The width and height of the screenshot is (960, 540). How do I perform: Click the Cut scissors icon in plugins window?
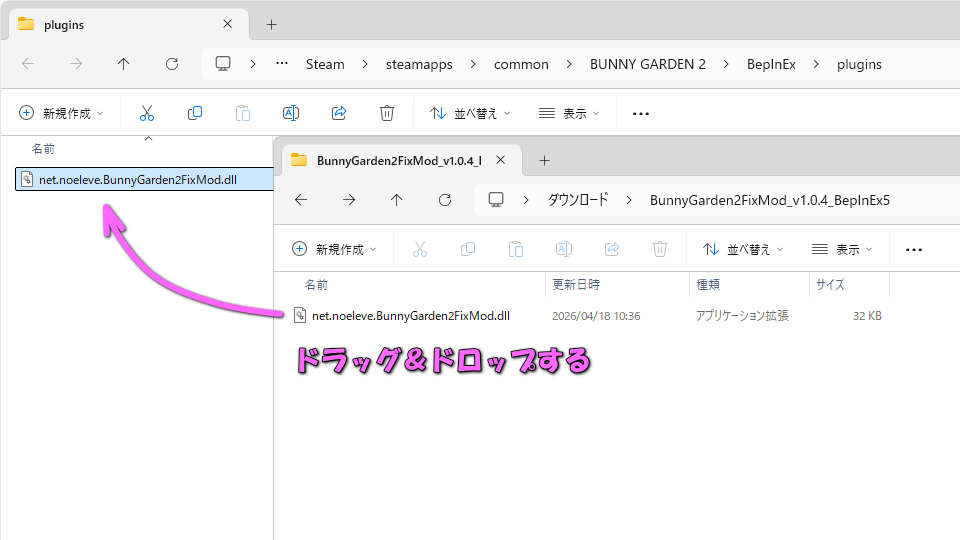[x=147, y=113]
